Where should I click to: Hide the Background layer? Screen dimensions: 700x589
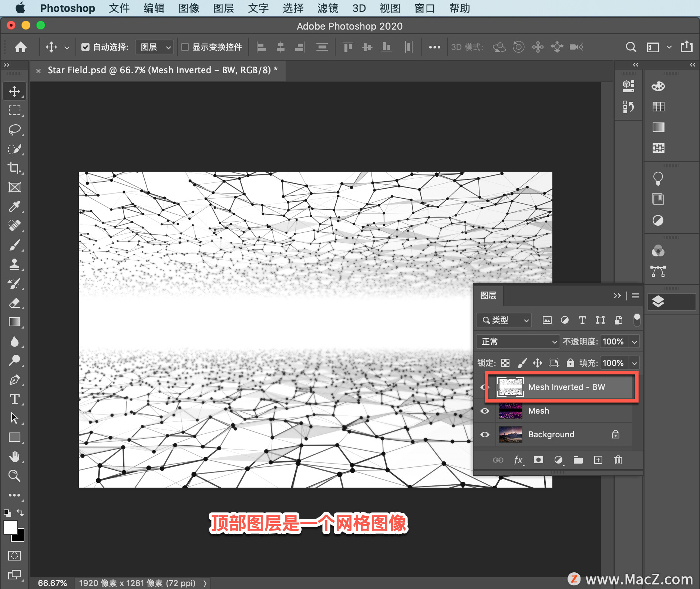pos(485,434)
